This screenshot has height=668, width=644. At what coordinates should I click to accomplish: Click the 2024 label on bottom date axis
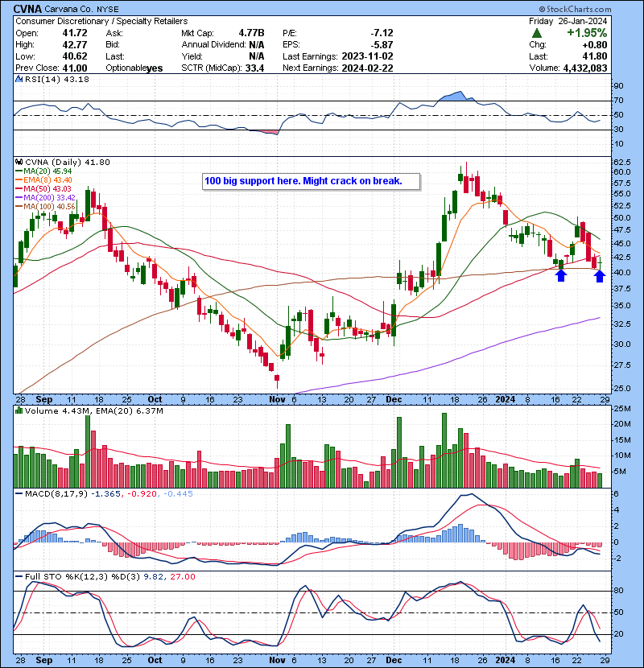click(x=505, y=660)
